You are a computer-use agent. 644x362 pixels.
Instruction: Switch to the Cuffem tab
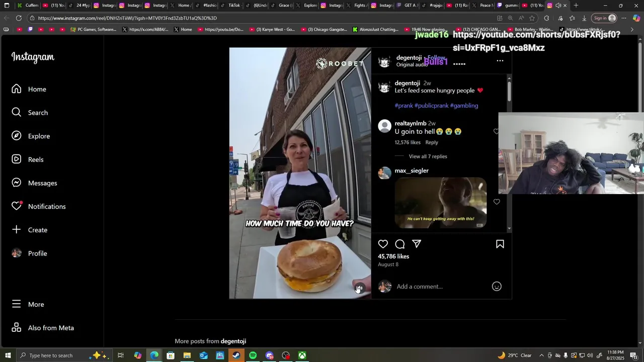[28, 6]
